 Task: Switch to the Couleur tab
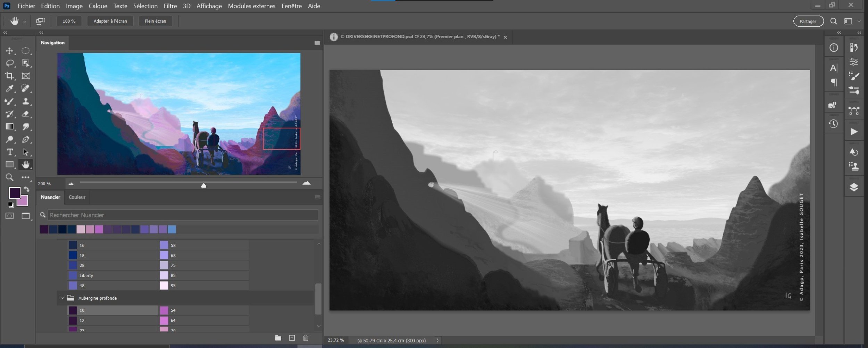77,197
